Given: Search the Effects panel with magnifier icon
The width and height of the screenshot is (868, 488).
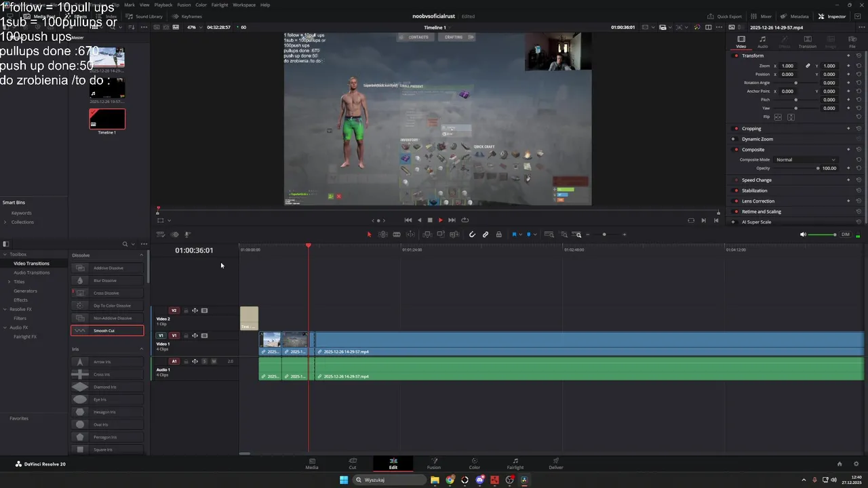Looking at the screenshot, I should [125, 244].
